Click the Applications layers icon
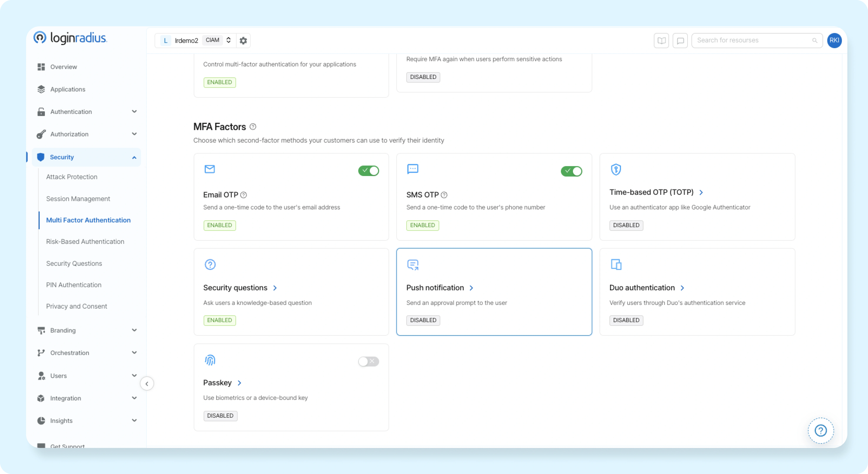 pos(41,89)
